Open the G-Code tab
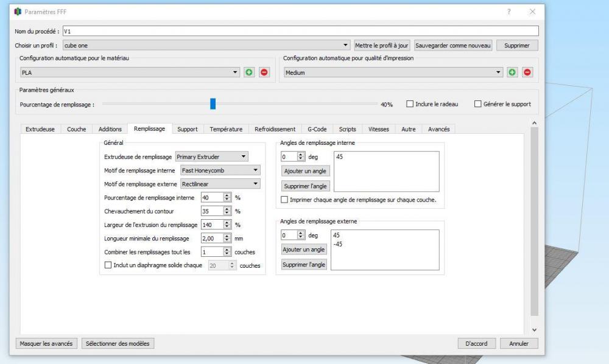609x364 pixels. 317,129
